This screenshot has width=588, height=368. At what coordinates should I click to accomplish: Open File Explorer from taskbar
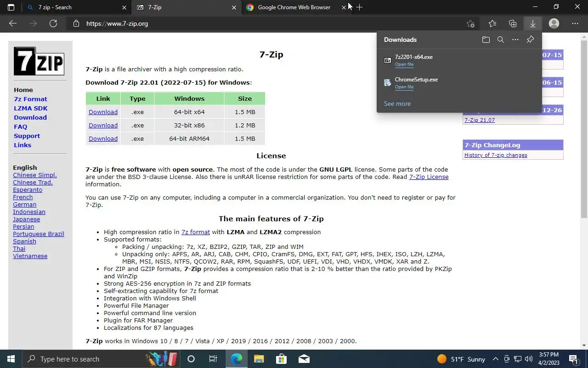(259, 359)
